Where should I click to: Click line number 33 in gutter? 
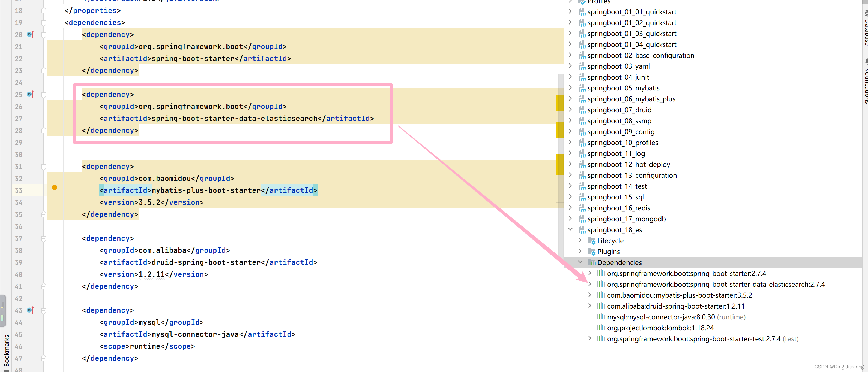(19, 190)
